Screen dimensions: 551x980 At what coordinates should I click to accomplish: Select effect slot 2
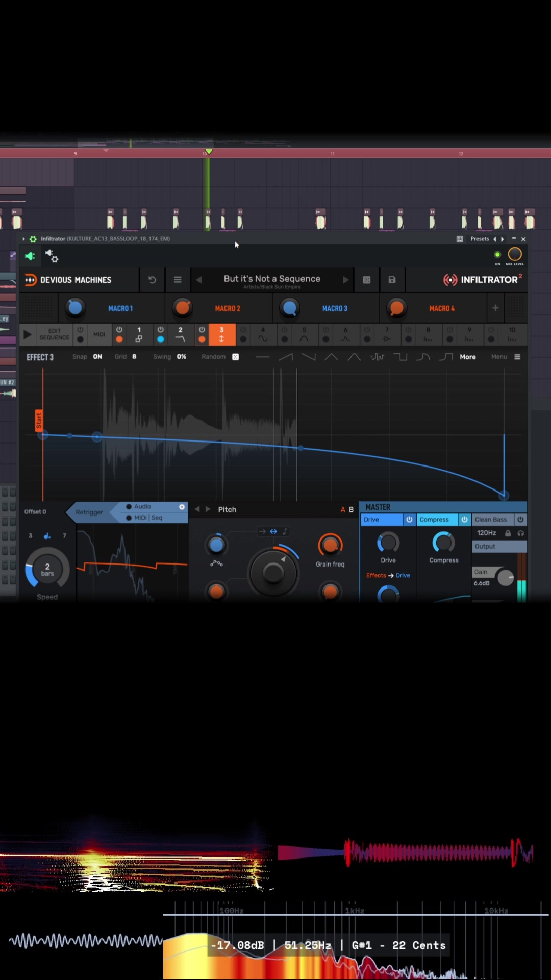click(180, 335)
